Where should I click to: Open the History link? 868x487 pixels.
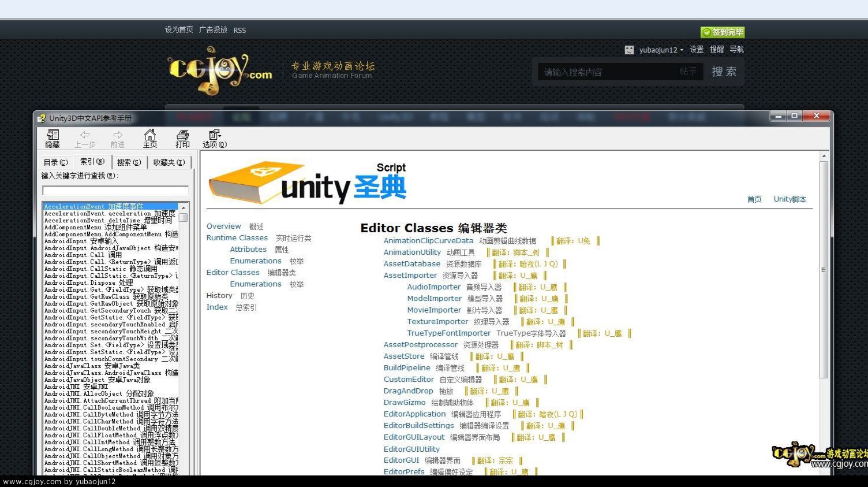click(219, 296)
